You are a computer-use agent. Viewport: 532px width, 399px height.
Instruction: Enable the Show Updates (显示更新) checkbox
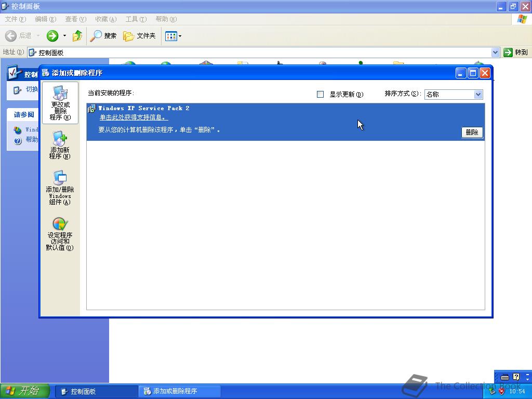pos(320,95)
